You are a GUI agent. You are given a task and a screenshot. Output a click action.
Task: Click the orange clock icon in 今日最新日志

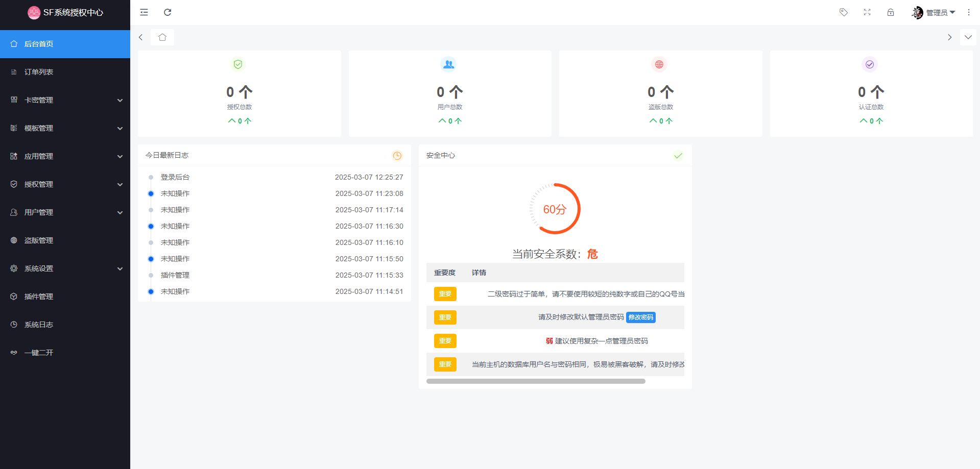397,156
